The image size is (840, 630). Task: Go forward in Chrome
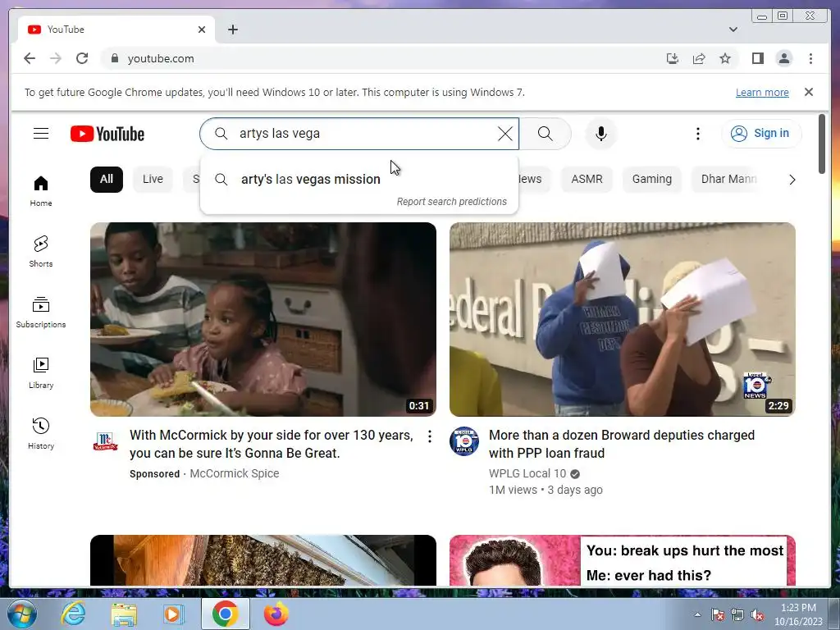(x=56, y=58)
